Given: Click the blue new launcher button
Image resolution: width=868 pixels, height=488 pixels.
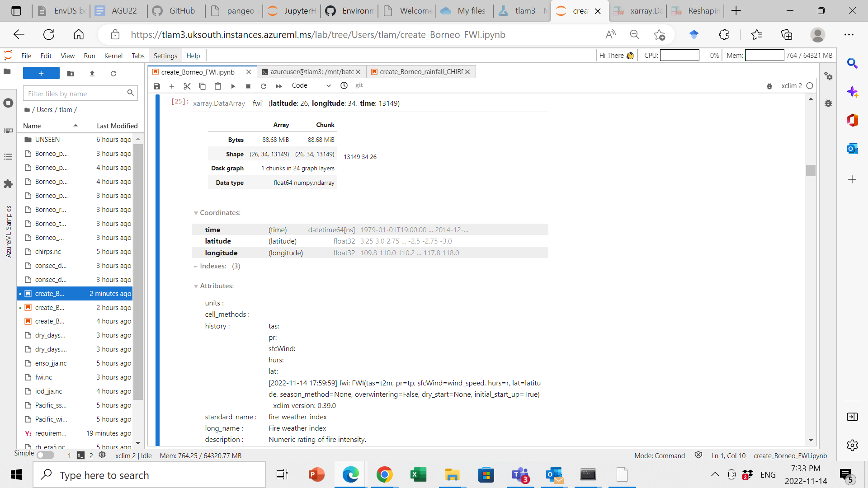Looking at the screenshot, I should click(x=41, y=73).
